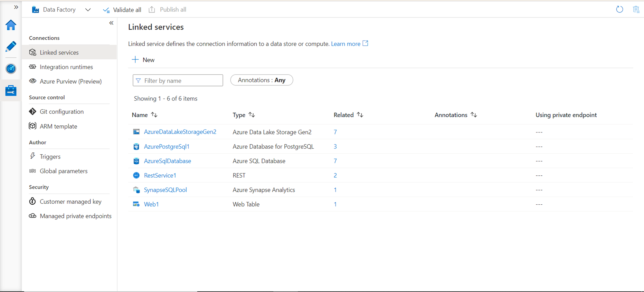Viewport: 644px width, 292px height.
Task: Go to Integration runtimes
Action: click(x=66, y=67)
